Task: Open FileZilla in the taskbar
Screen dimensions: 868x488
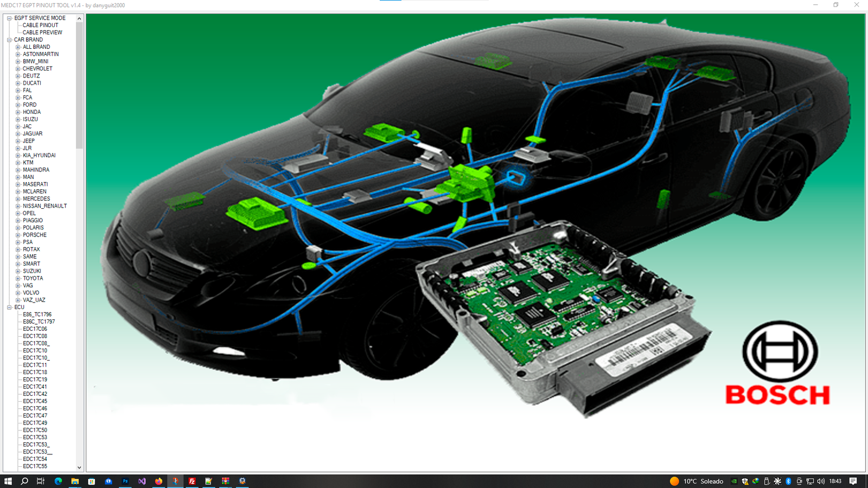Action: point(192,481)
